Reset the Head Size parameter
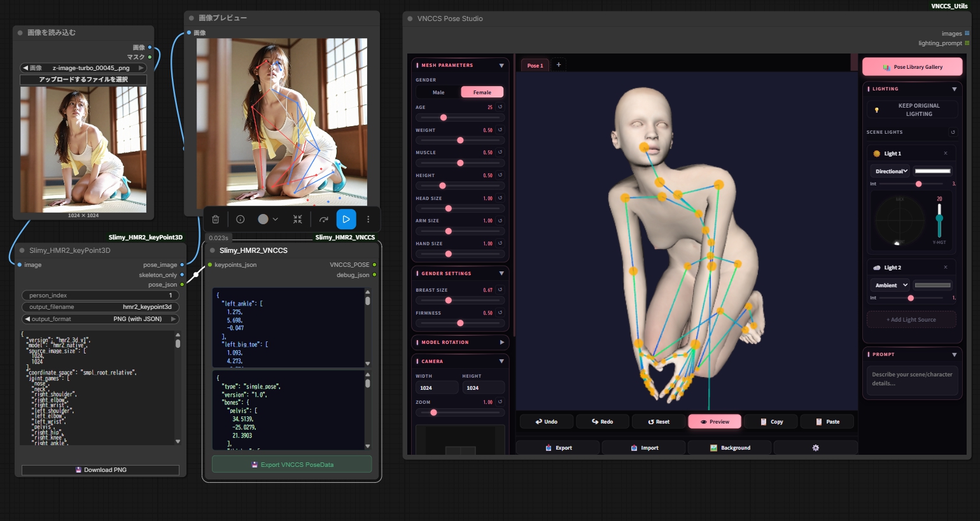This screenshot has height=521, width=980. point(500,198)
